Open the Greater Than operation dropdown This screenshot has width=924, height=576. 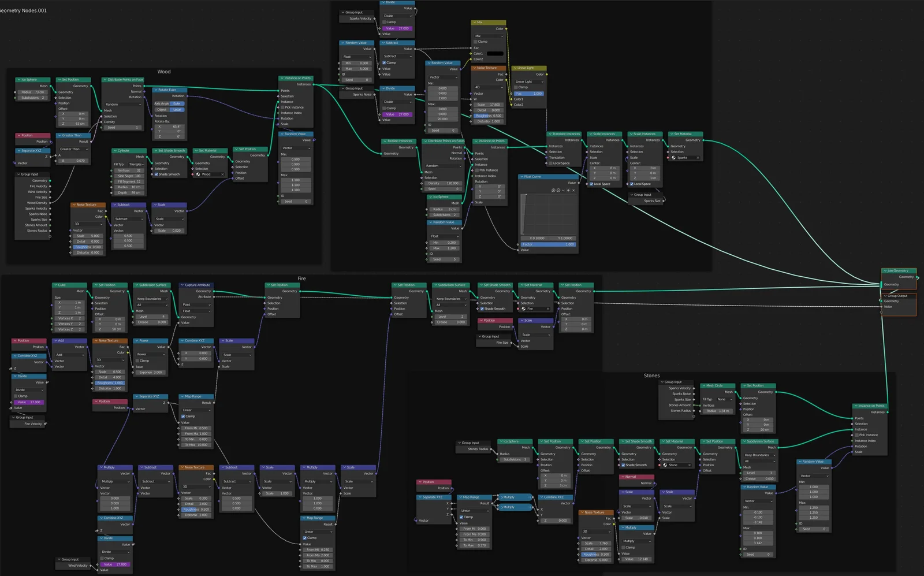click(73, 149)
